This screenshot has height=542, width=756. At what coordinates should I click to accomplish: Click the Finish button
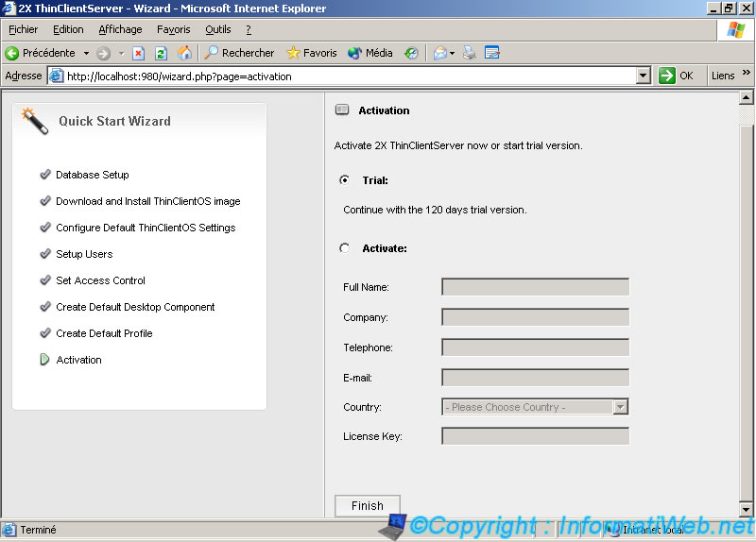click(x=368, y=506)
